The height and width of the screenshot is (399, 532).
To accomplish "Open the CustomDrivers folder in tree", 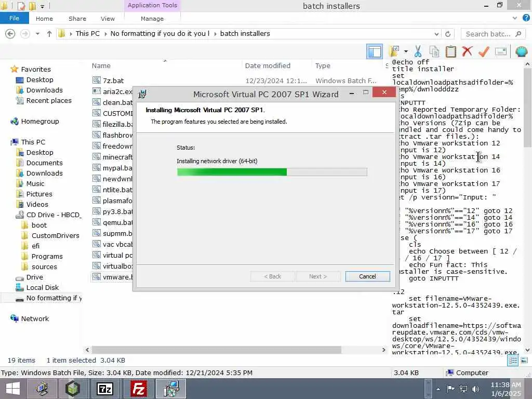I will (55, 235).
